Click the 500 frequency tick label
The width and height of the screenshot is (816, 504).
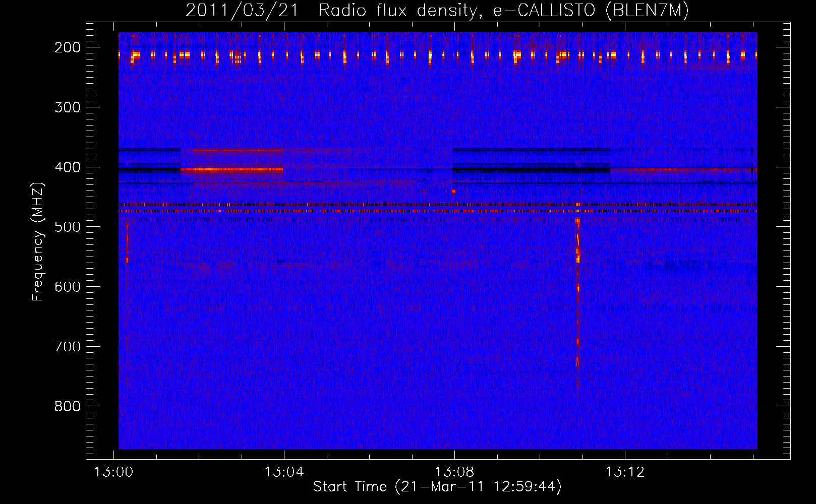coord(68,227)
